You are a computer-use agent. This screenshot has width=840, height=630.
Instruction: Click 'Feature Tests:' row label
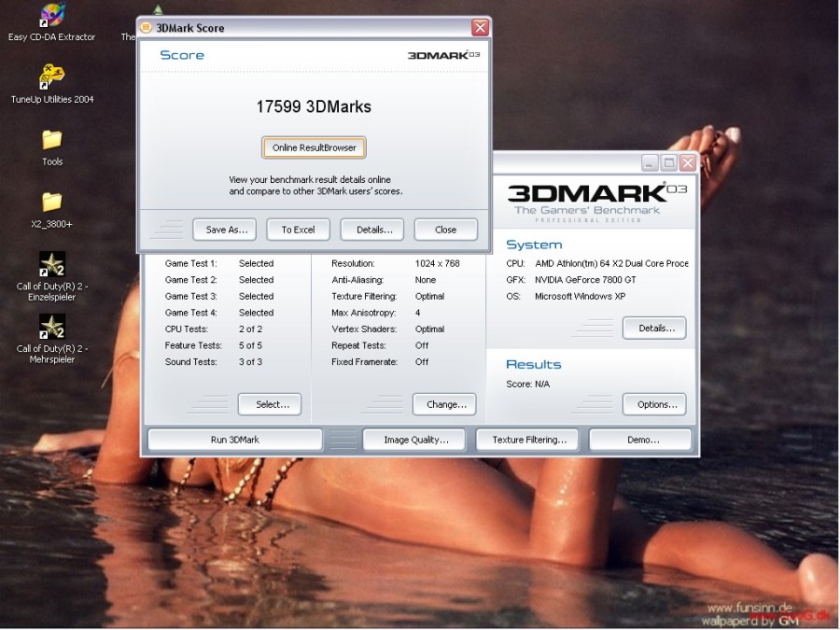click(x=193, y=345)
